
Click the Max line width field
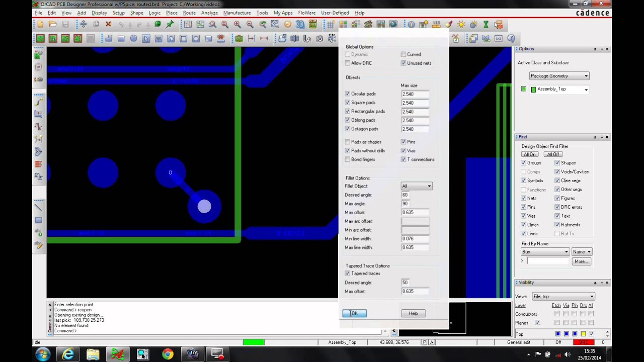[415, 247]
